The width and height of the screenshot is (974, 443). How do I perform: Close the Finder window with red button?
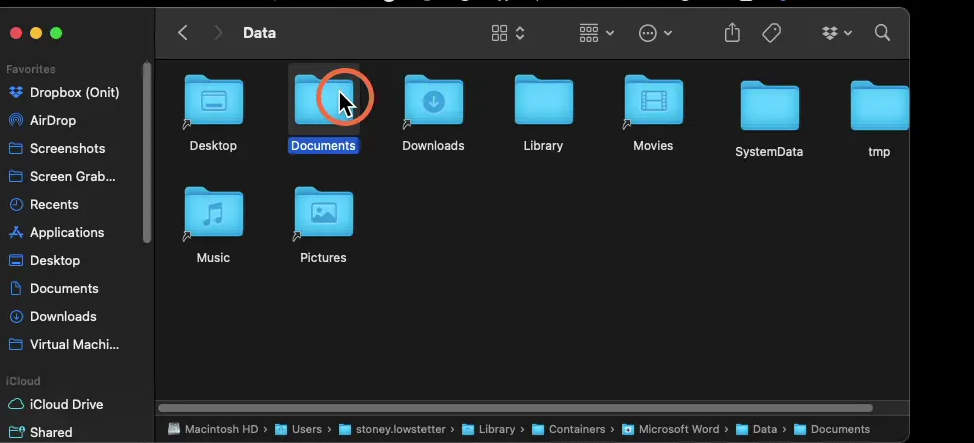coord(16,33)
